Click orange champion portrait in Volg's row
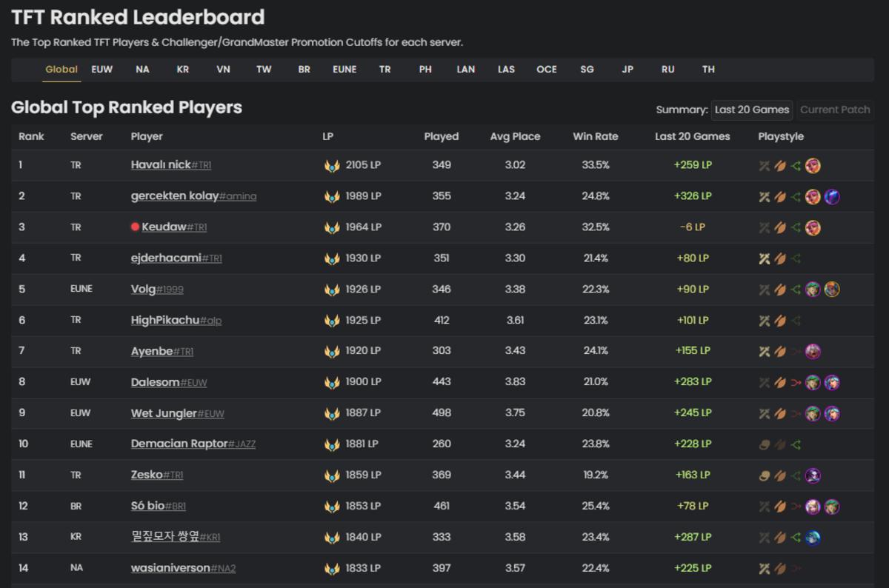The height and width of the screenshot is (588, 889). click(x=832, y=290)
